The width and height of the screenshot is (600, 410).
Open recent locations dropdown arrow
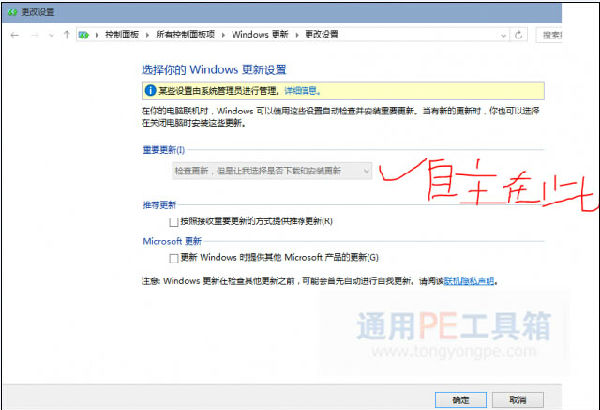pyautogui.click(x=51, y=36)
